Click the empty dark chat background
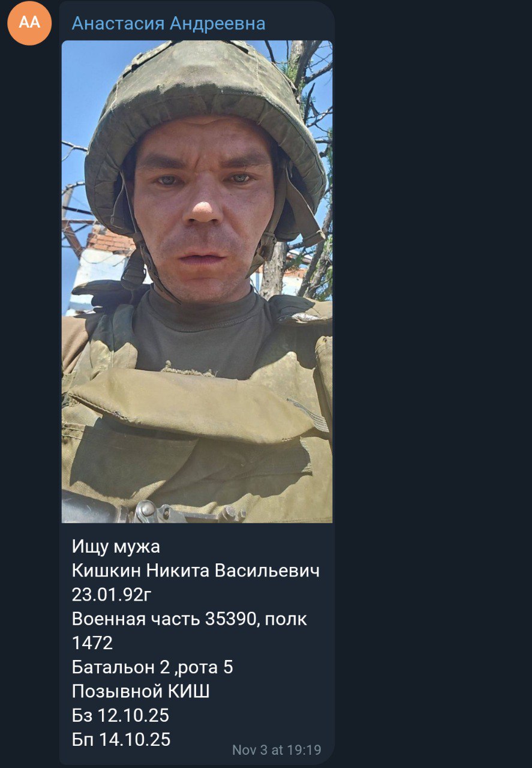 click(x=432, y=384)
